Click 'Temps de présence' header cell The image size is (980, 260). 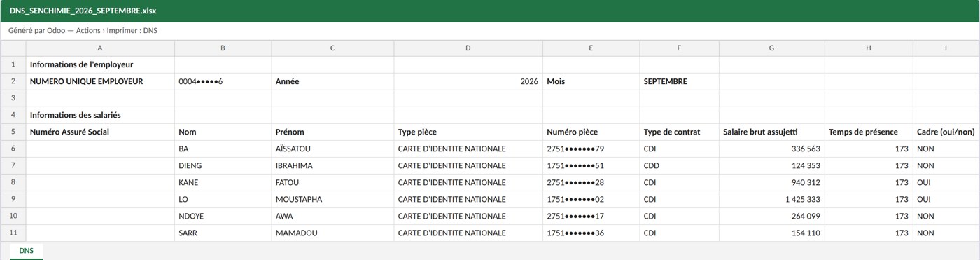click(869, 132)
